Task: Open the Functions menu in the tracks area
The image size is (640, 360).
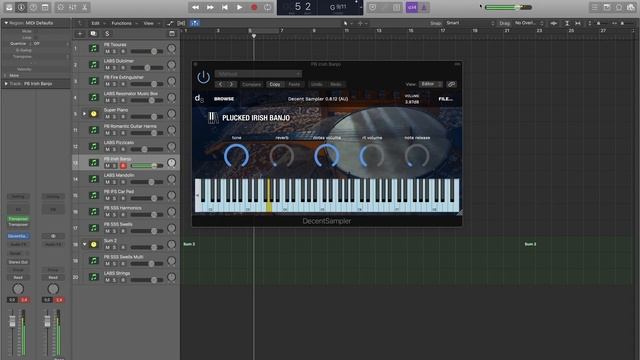Action: coord(124,23)
